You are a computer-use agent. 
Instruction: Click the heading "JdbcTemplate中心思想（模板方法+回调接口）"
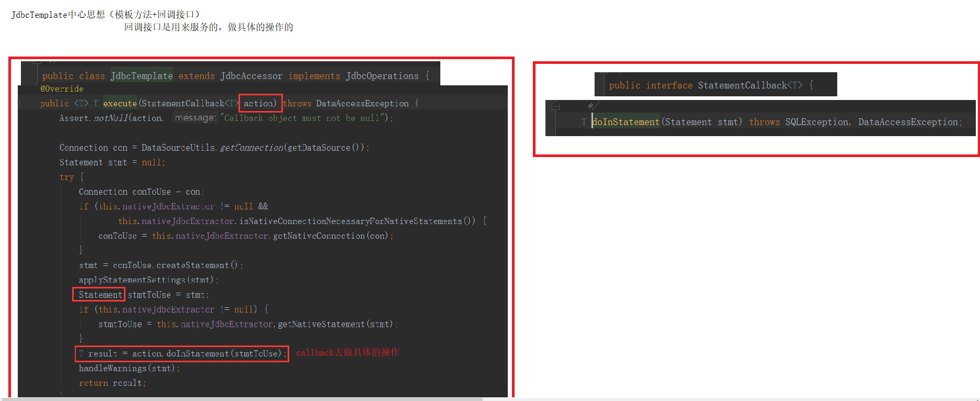[x=106, y=15]
